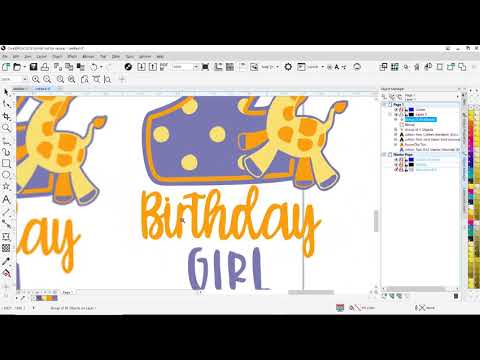The width and height of the screenshot is (480, 360).
Task: Expand the Group of 4 Objects node
Action: 396,129
